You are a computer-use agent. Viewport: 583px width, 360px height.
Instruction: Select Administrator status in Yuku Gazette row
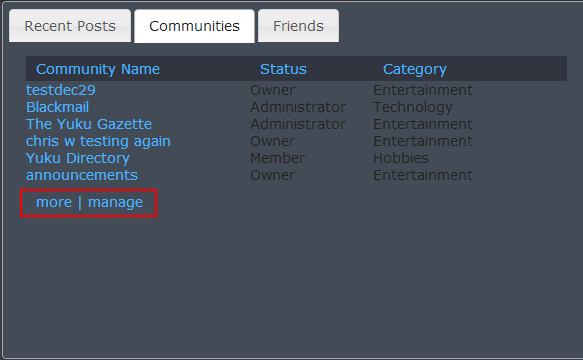tap(298, 124)
